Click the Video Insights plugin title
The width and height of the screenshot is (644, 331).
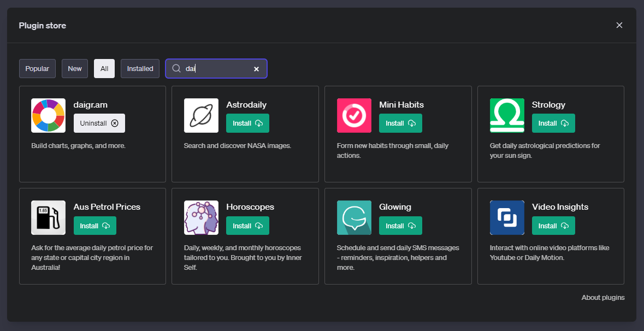560,207
